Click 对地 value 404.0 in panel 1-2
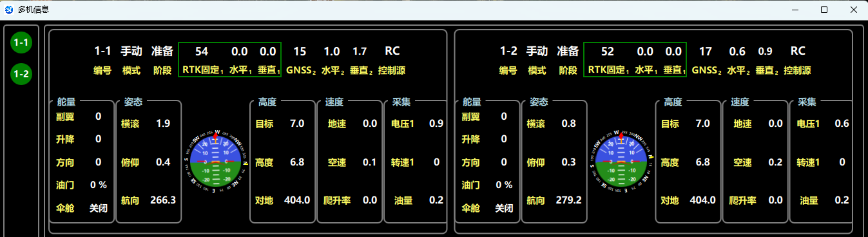Image resolution: width=868 pixels, height=237 pixels. click(703, 200)
